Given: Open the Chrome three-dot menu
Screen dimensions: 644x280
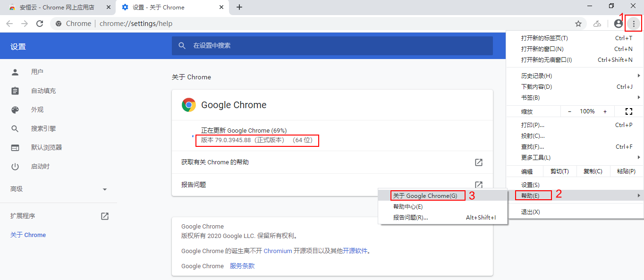Looking at the screenshot, I should tap(634, 24).
